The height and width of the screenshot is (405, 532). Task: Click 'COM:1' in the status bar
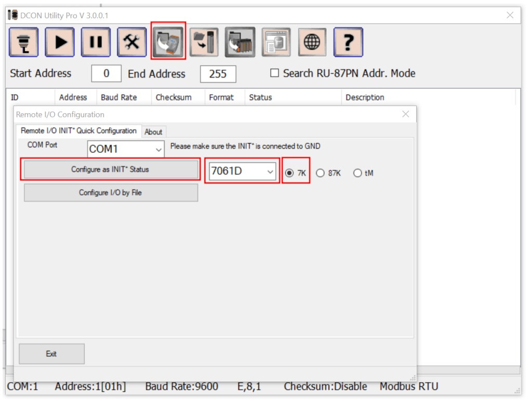point(23,387)
